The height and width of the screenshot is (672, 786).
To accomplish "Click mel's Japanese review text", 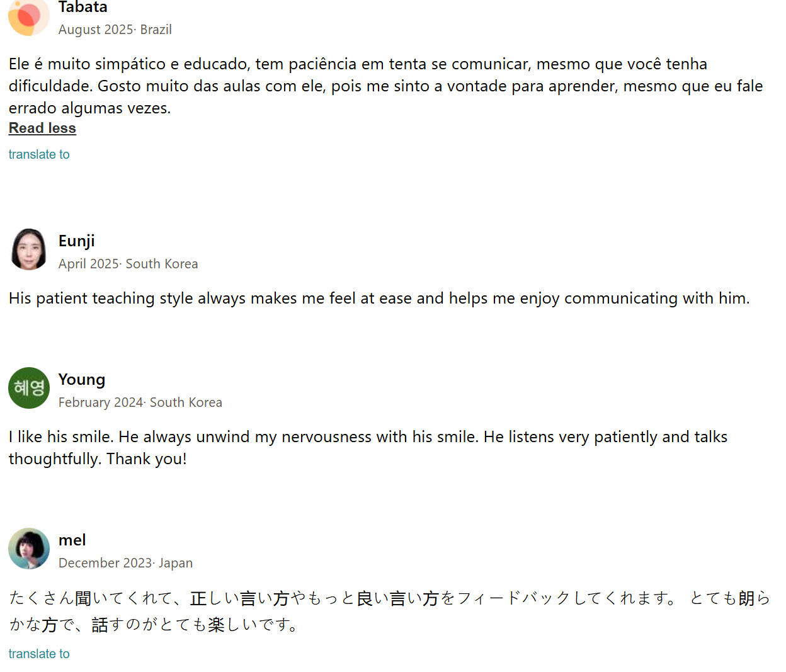I will click(x=389, y=610).
